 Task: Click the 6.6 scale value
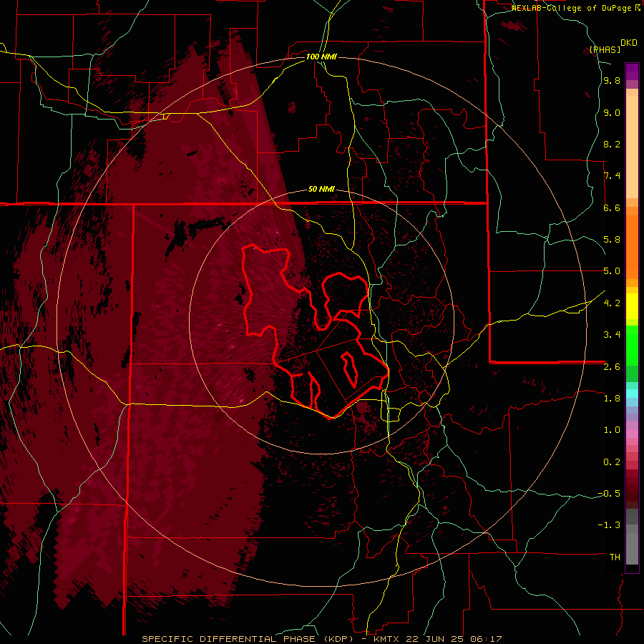pos(612,208)
